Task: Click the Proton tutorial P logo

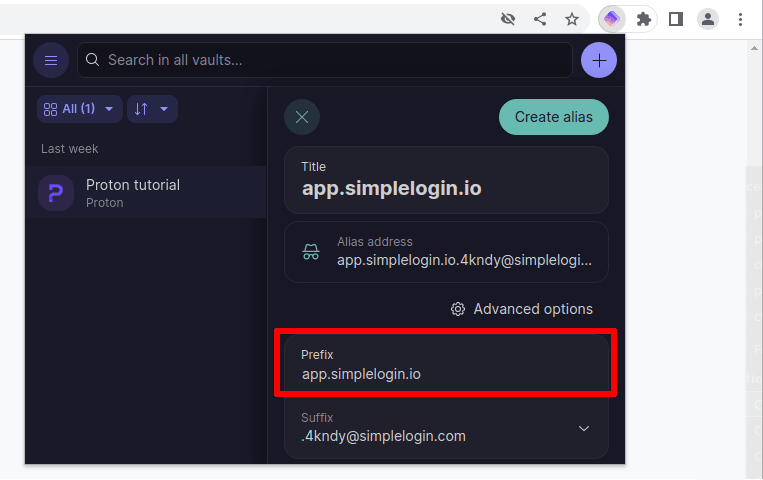Action: pyautogui.click(x=56, y=193)
